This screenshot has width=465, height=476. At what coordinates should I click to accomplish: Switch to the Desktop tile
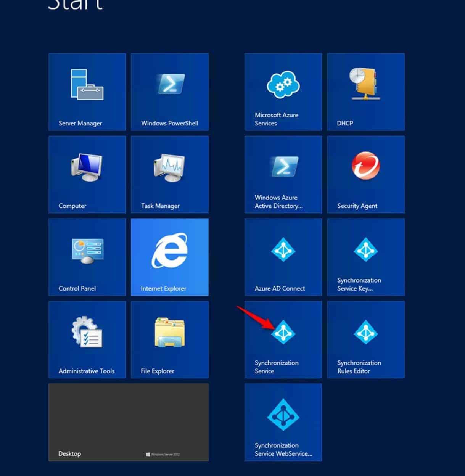tap(129, 422)
